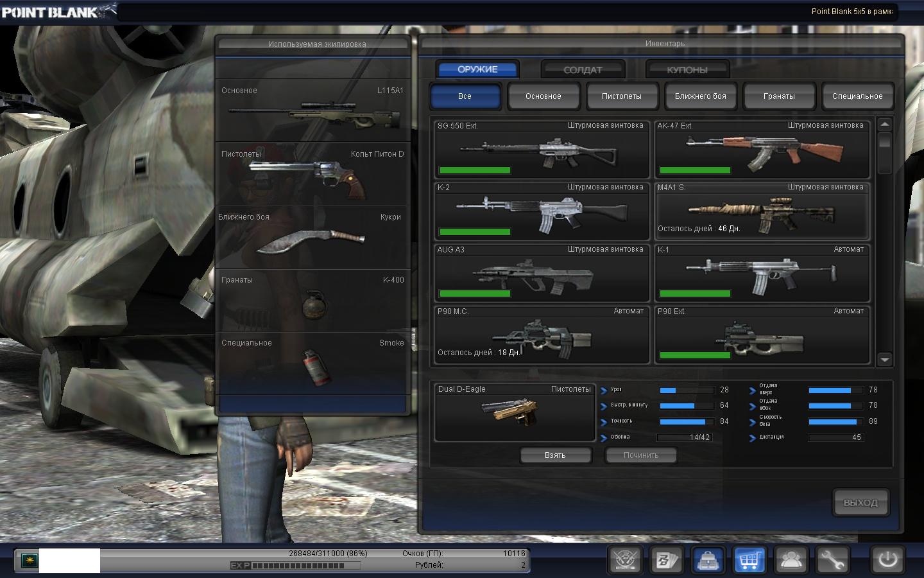Click the clan crossed-rifles emblem icon
Image resolution: width=924 pixels, height=578 pixels.
point(625,560)
